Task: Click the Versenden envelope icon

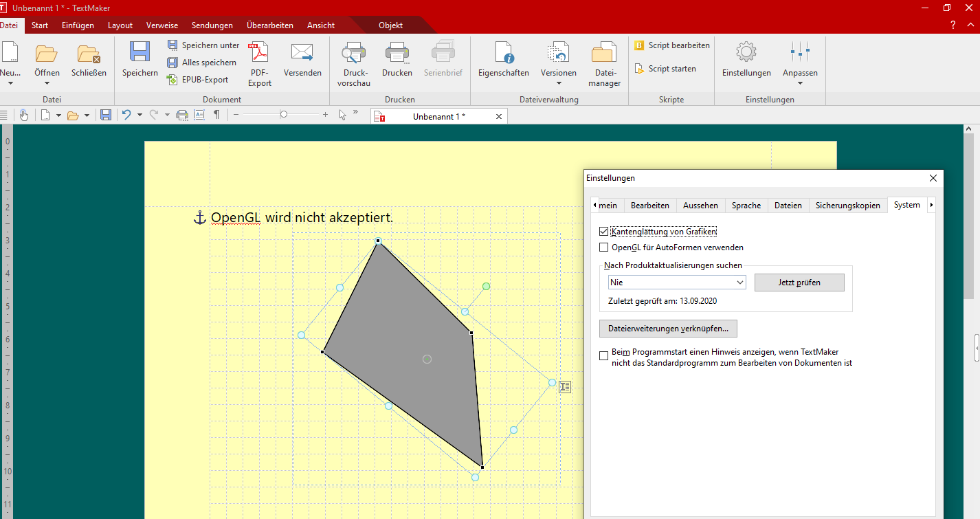Action: click(302, 53)
